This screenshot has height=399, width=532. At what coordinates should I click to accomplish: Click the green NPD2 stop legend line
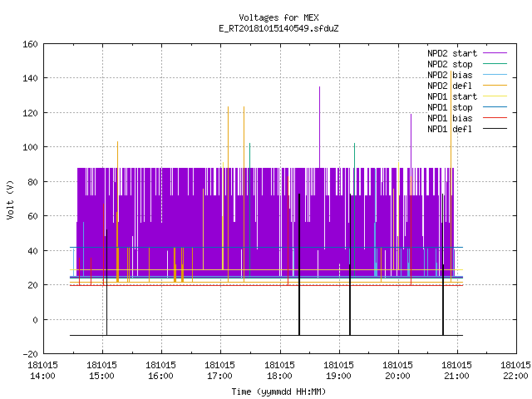pos(495,64)
